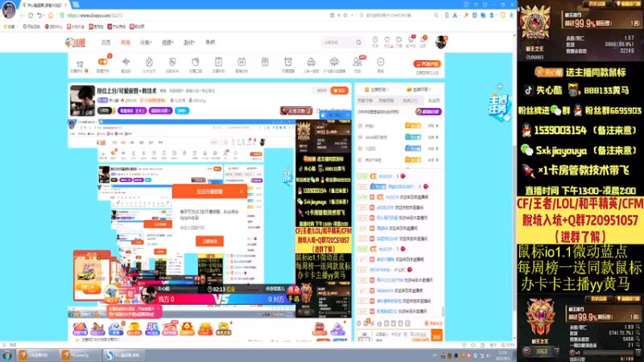Click the chat panel scrollbar
The height and width of the screenshot is (362, 644).
click(x=443, y=312)
